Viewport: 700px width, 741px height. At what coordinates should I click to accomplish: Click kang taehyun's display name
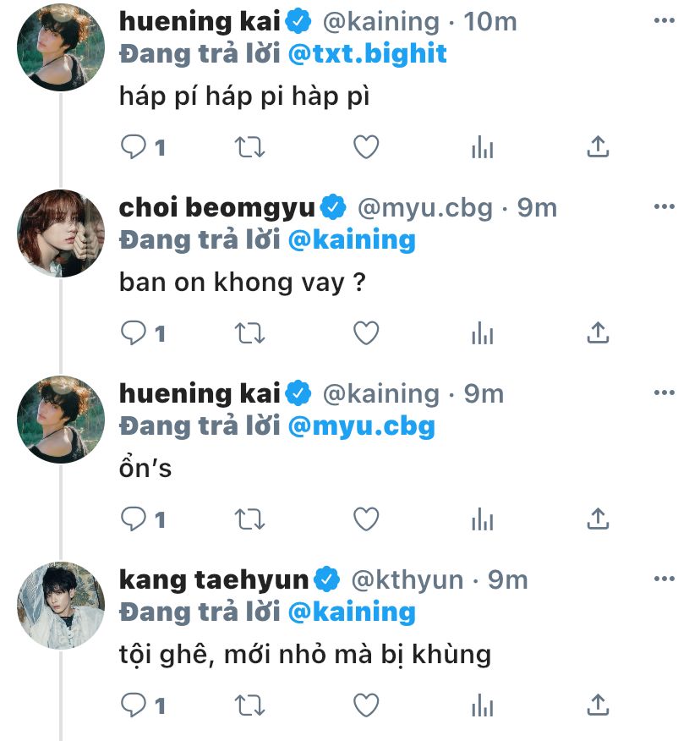(214, 579)
